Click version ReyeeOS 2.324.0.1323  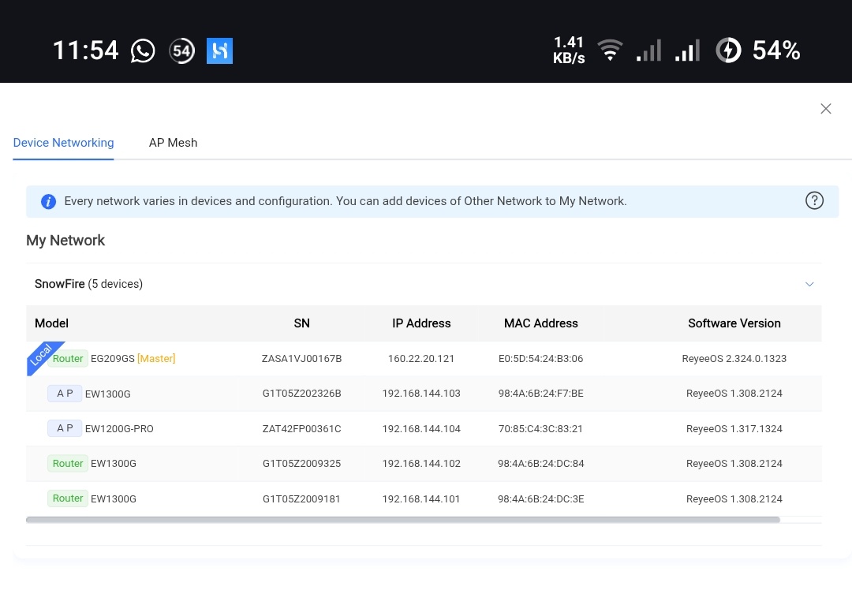click(734, 359)
